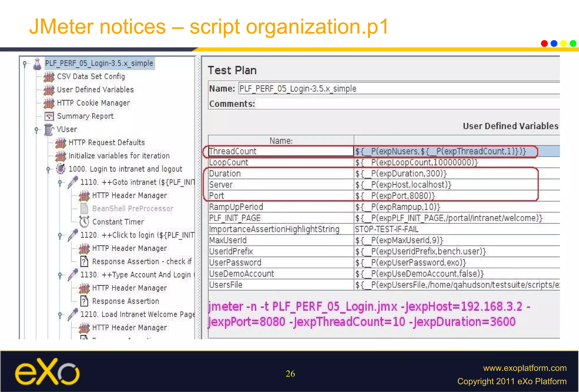
Task: Click the 1110. Goto intranet sampler pipette icon
Action: [73, 182]
